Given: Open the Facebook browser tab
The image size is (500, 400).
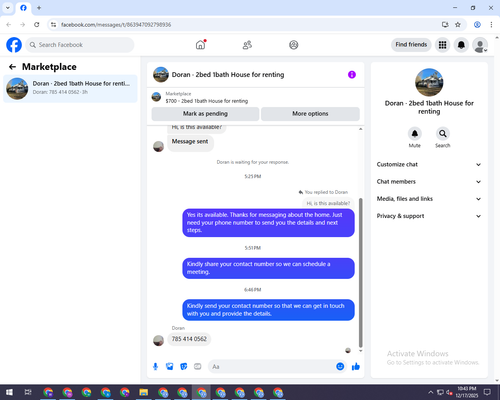Looking at the screenshot, I should point(23,8).
